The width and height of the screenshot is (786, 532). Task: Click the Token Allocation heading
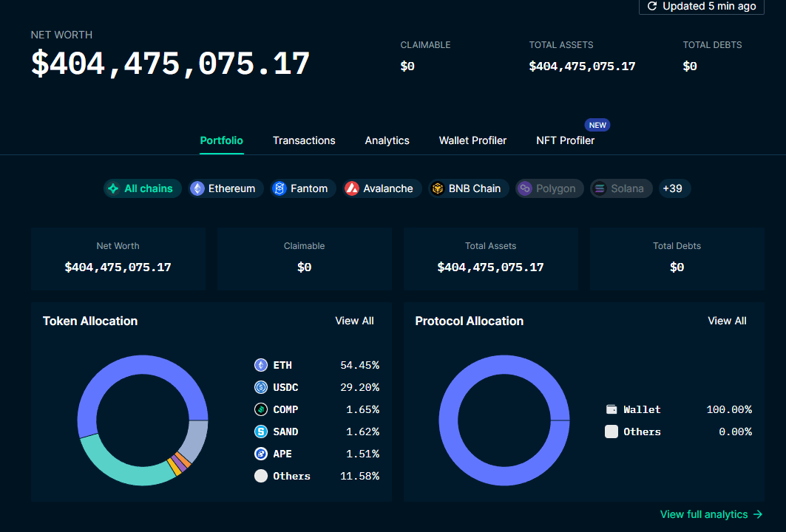tap(90, 321)
